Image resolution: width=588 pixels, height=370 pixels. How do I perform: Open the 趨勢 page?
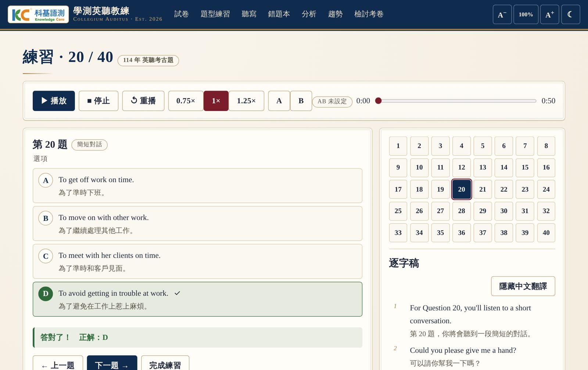(x=336, y=14)
